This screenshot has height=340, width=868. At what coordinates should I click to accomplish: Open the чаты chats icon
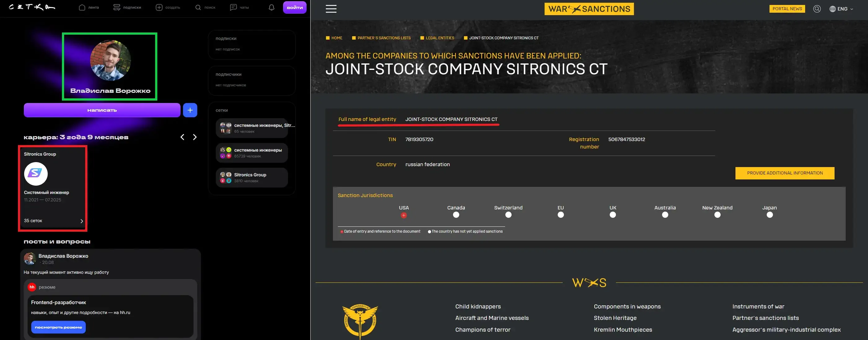click(234, 7)
